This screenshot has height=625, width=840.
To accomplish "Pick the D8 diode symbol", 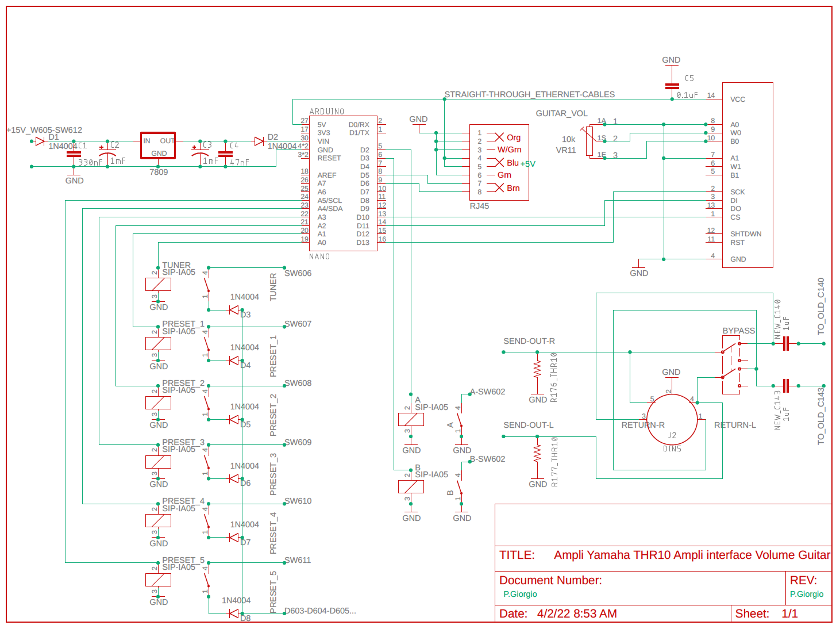I will coord(234,614).
